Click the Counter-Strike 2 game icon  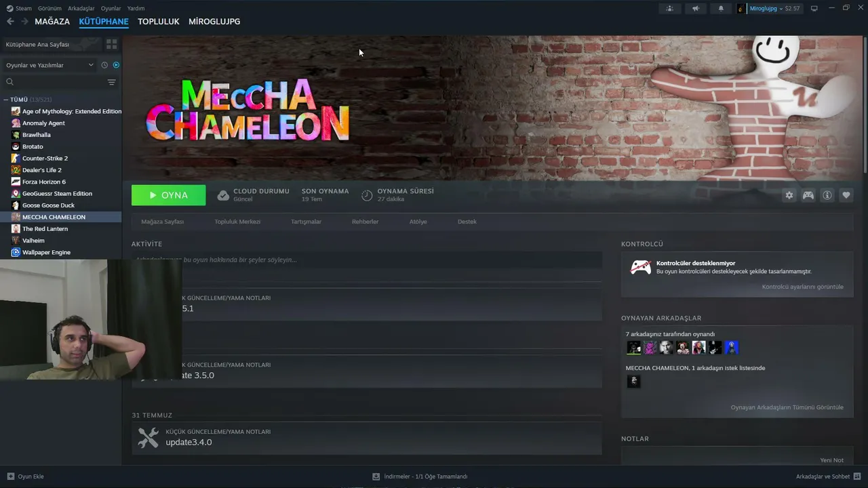[16, 158]
